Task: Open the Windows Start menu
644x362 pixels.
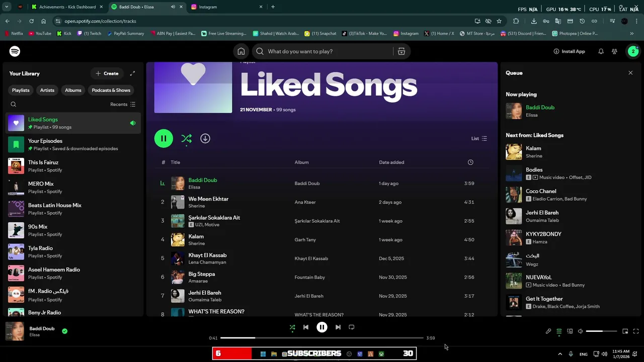Action: [x=263, y=354]
